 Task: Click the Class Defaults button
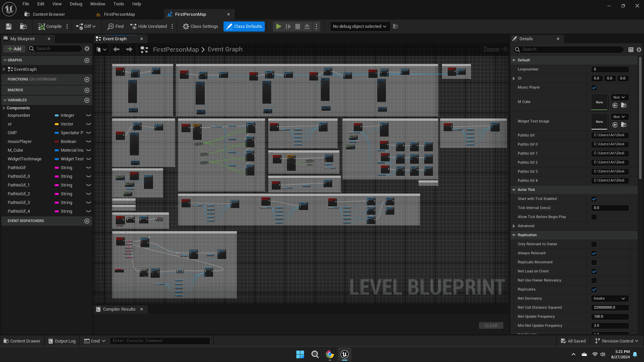[244, 27]
